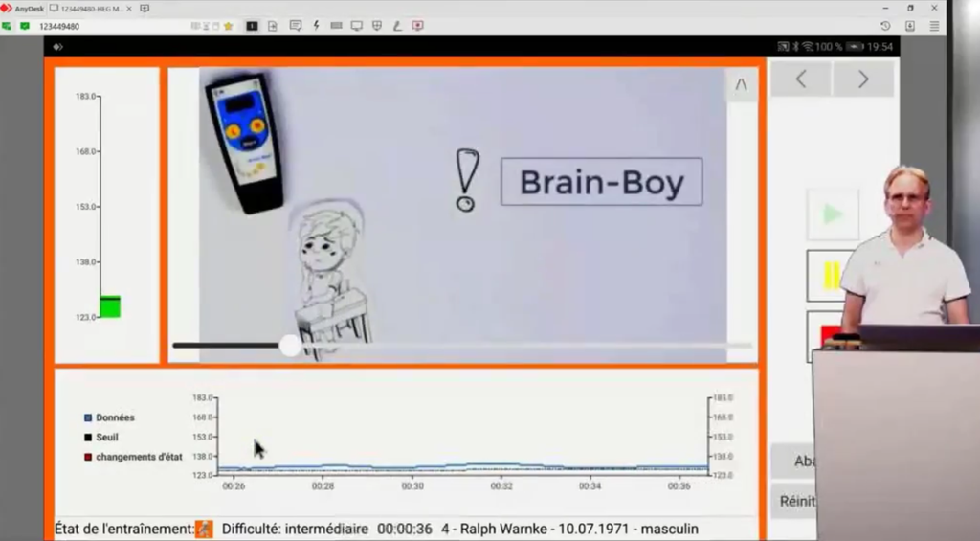Click the 00:34 time label on chart
980x541 pixels.
click(590, 486)
